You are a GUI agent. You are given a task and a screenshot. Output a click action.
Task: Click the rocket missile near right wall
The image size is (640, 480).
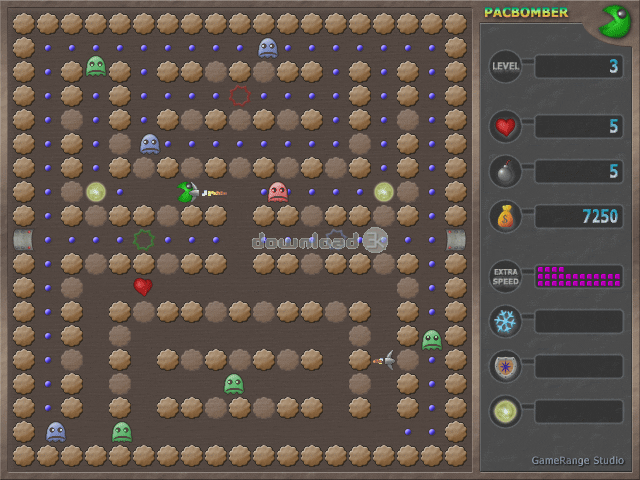pos(384,360)
